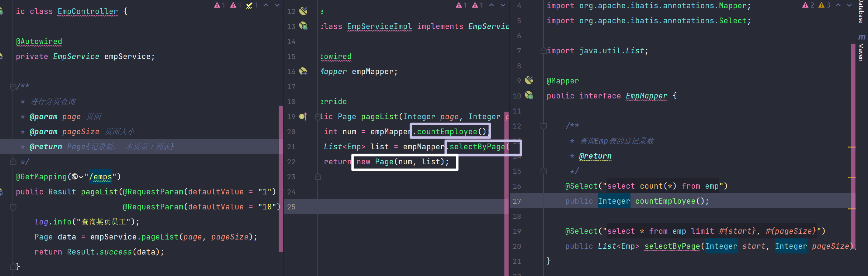Open the Maven tool window tab

pyautogui.click(x=861, y=52)
